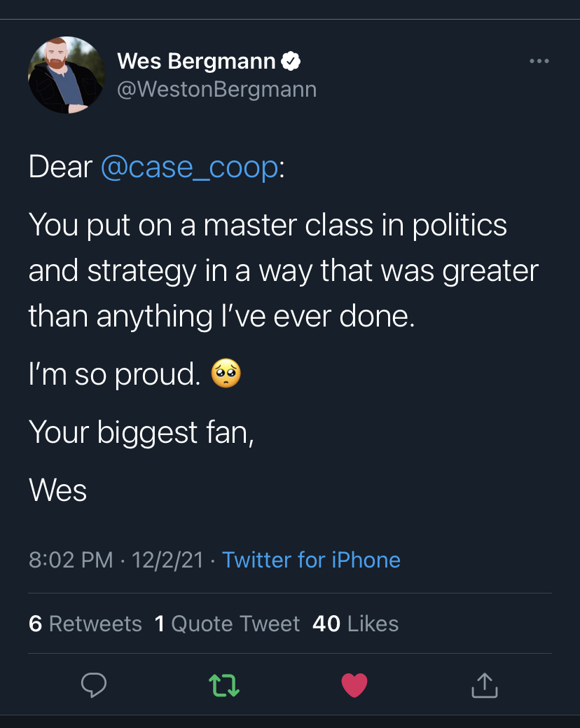Click the 'Your biggest fan,' line
Image resolution: width=580 pixels, height=728 pixels.
tap(141, 433)
